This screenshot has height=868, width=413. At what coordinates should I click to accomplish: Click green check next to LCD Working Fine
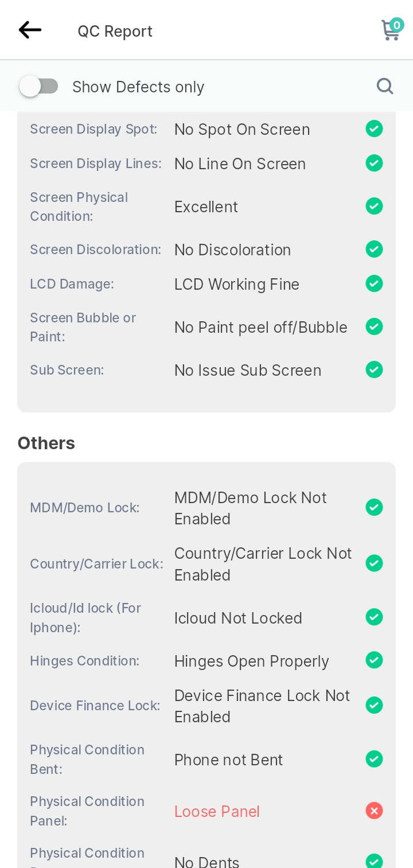[374, 283]
